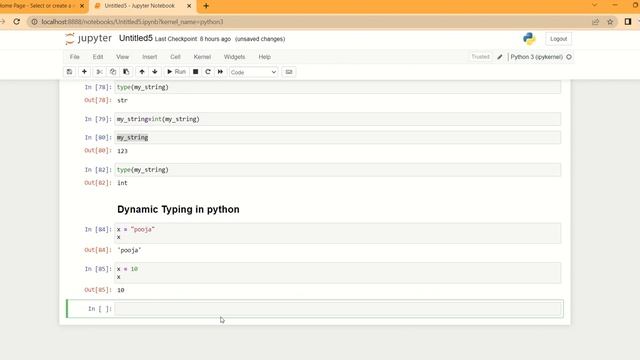
Task: Click output value 123
Action: coord(122,151)
